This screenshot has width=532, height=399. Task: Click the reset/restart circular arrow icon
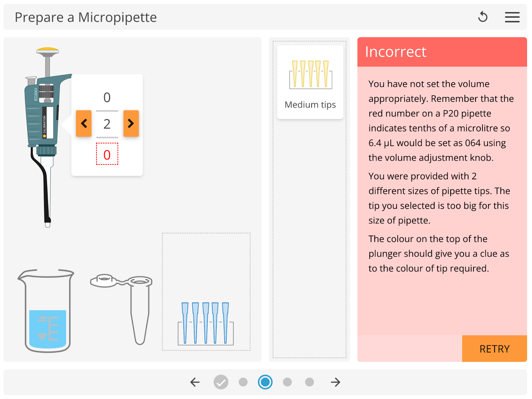pos(482,17)
